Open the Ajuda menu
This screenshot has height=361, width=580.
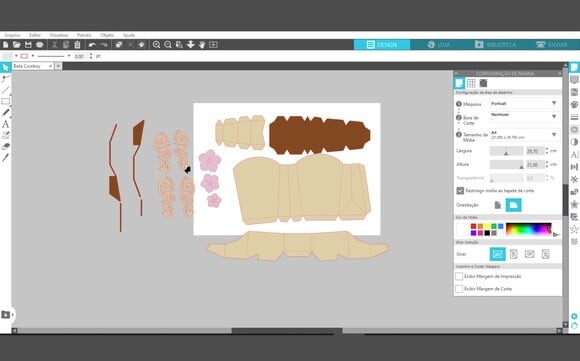click(129, 35)
